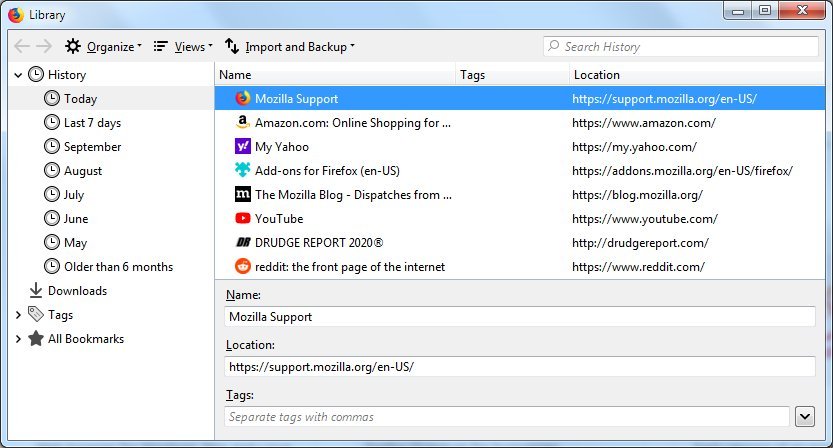Screen dimensions: 833x448
Task: Click the August clock icon
Action: click(52, 170)
